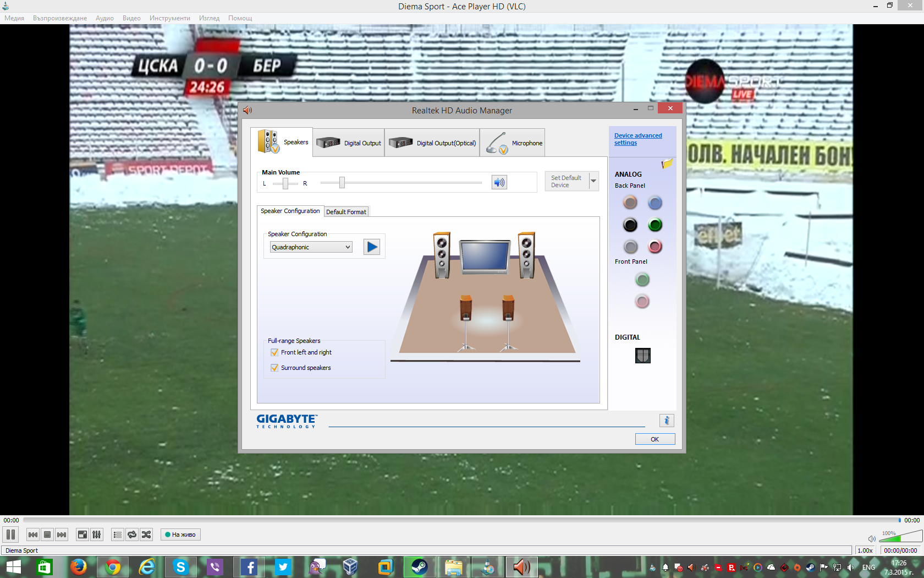
Task: Switch to the Default Format tab
Action: click(x=346, y=212)
